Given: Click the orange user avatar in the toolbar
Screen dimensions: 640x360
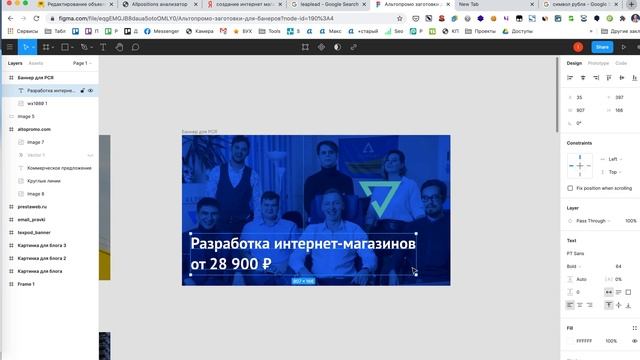Looking at the screenshot, I should pyautogui.click(x=578, y=47).
